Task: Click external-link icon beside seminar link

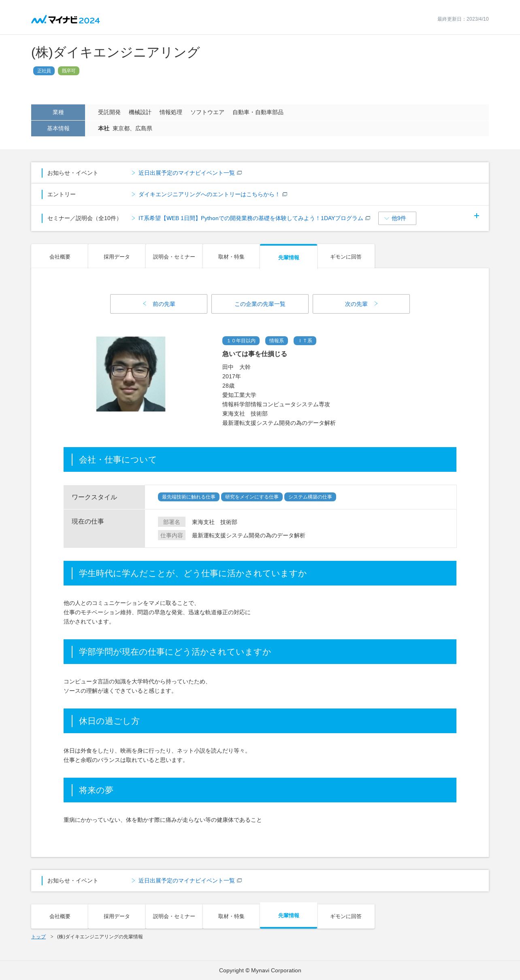Action: (368, 218)
